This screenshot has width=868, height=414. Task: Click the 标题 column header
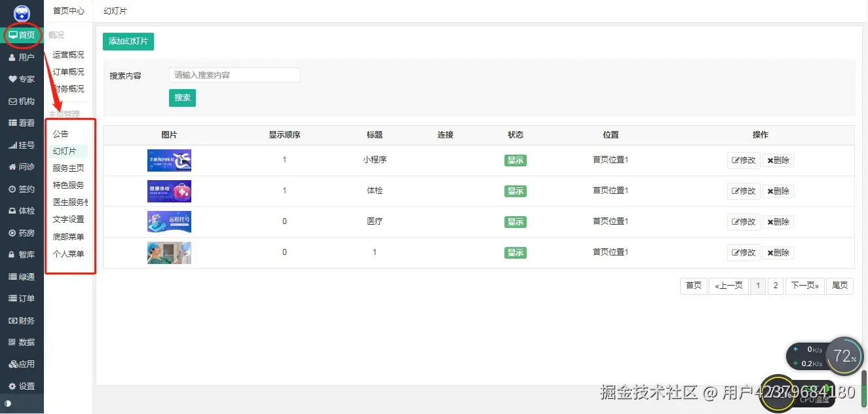[375, 135]
